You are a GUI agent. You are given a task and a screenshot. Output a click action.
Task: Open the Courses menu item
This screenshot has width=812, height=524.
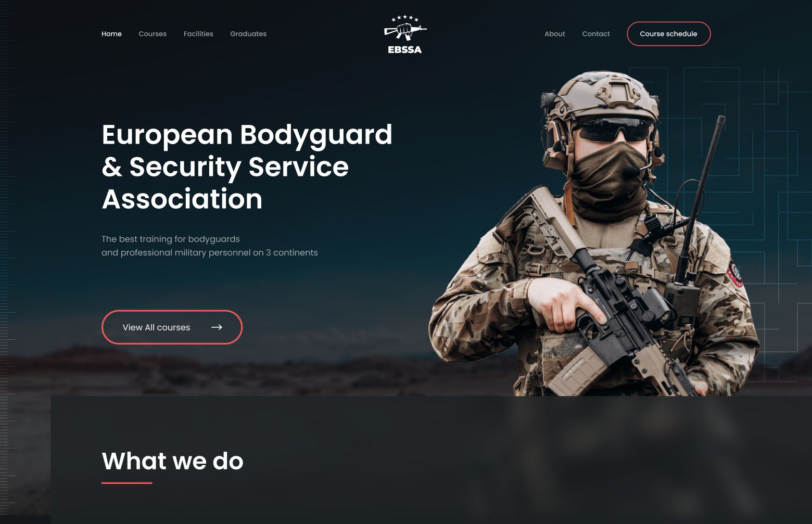point(153,34)
